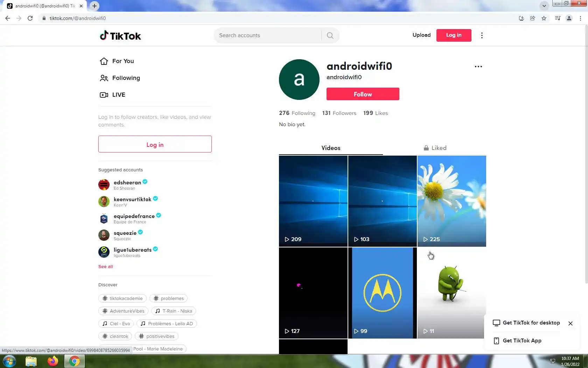588x368 pixels.
Task: Click the T-Rain - Niska sound tag
Action: 174,311
